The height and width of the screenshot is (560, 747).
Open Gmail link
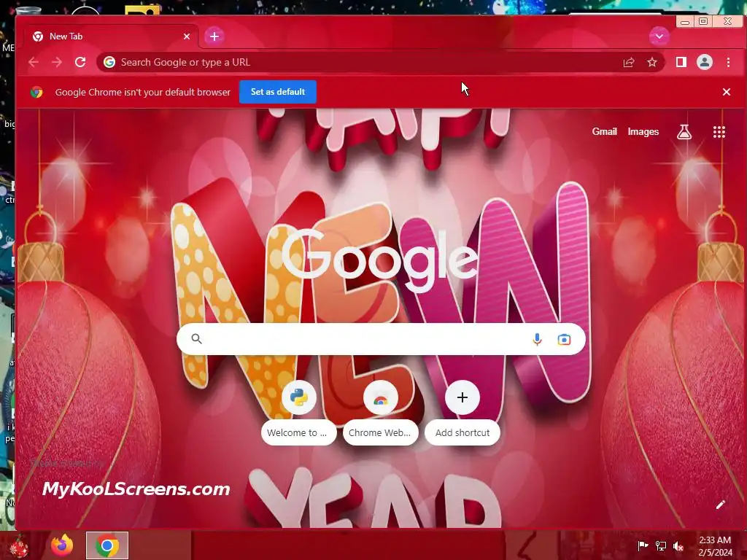click(605, 132)
